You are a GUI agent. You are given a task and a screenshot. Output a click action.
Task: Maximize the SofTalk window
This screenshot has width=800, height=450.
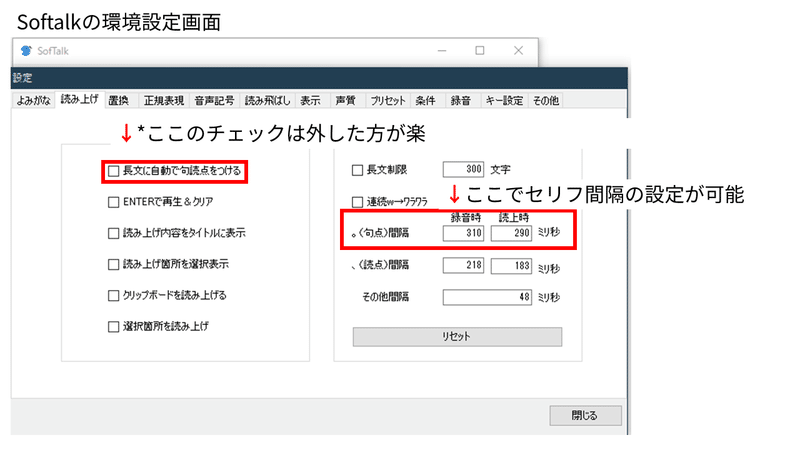480,51
